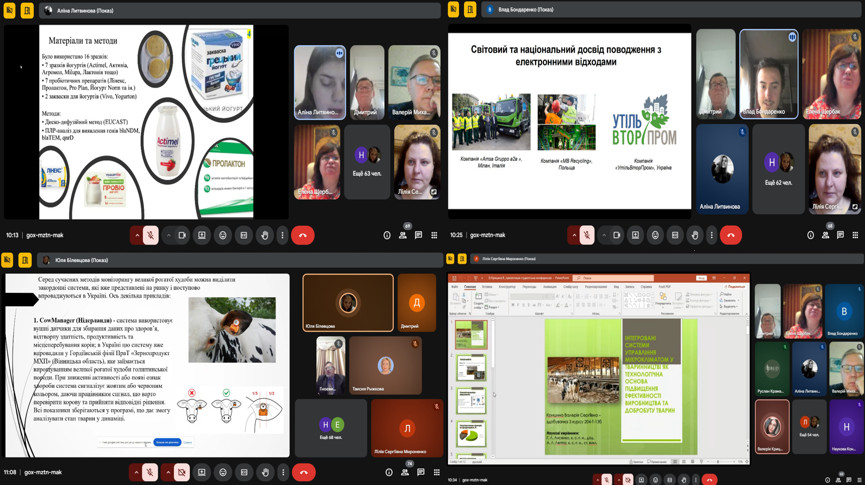The height and width of the screenshot is (485, 865).
Task: Toggle microphone in the 10:25 meeting toolbar
Action: tap(587, 236)
